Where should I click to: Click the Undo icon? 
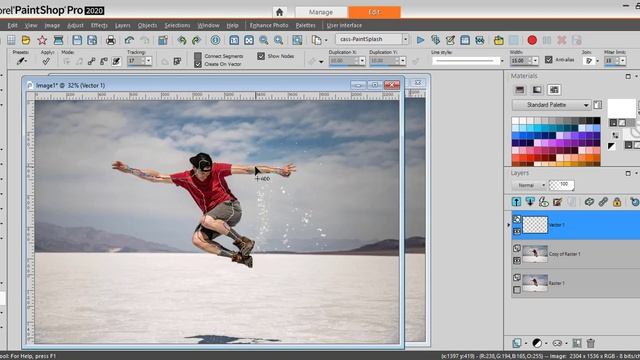point(129,40)
